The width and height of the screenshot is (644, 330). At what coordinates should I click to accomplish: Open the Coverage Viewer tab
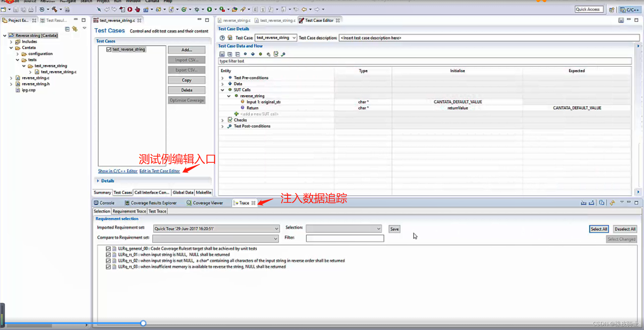point(205,203)
